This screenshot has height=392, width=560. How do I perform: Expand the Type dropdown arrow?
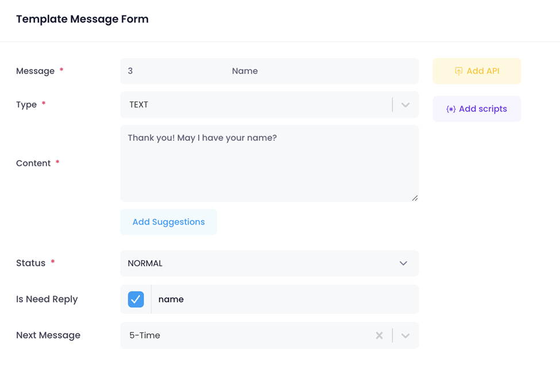coord(405,105)
